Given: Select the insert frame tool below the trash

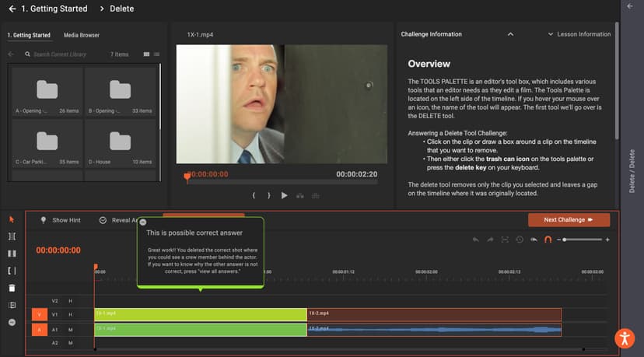Looking at the screenshot, I should coord(12,305).
